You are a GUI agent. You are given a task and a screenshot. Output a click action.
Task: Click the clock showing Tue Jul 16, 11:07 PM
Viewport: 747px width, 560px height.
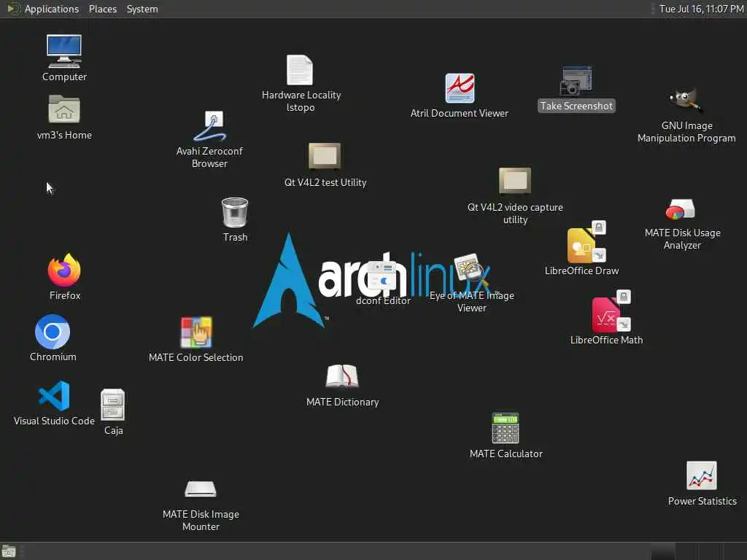tap(701, 9)
